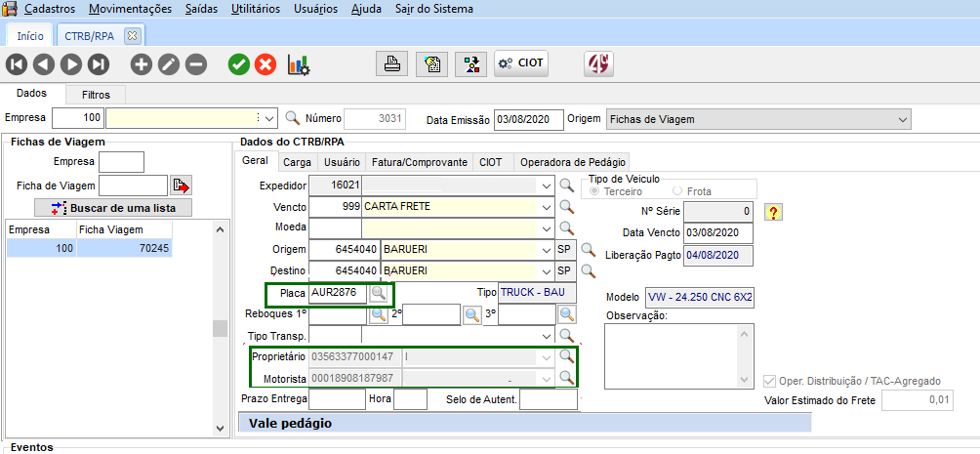Click the Data Emissão date field
The image size is (980, 454).
pyautogui.click(x=528, y=119)
